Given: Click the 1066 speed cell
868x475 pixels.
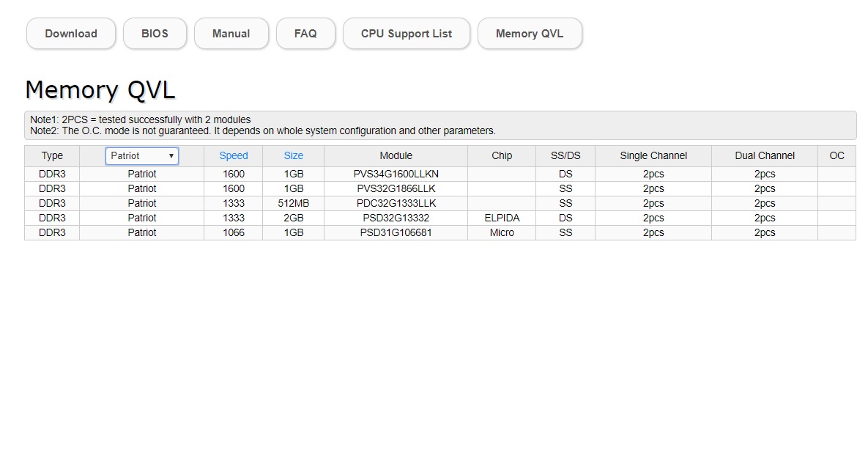Looking at the screenshot, I should [x=234, y=233].
